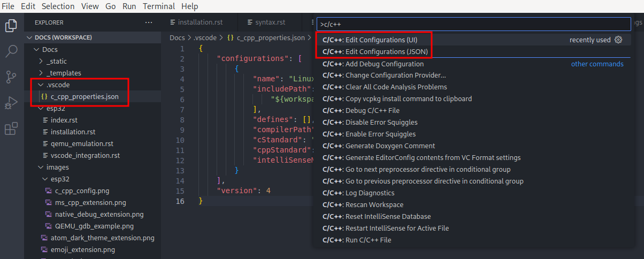
Task: Open the Explorer view in activity bar
Action: click(11, 26)
